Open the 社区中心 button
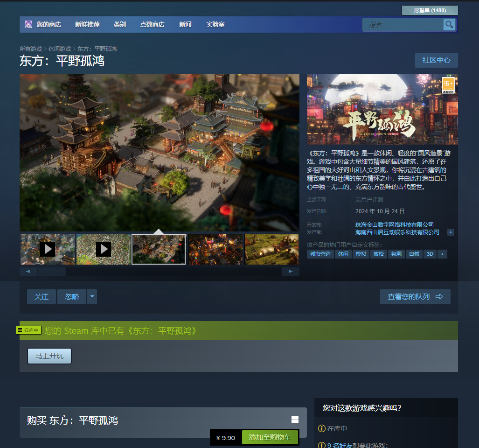Image resolution: width=479 pixels, height=448 pixels. (436, 60)
